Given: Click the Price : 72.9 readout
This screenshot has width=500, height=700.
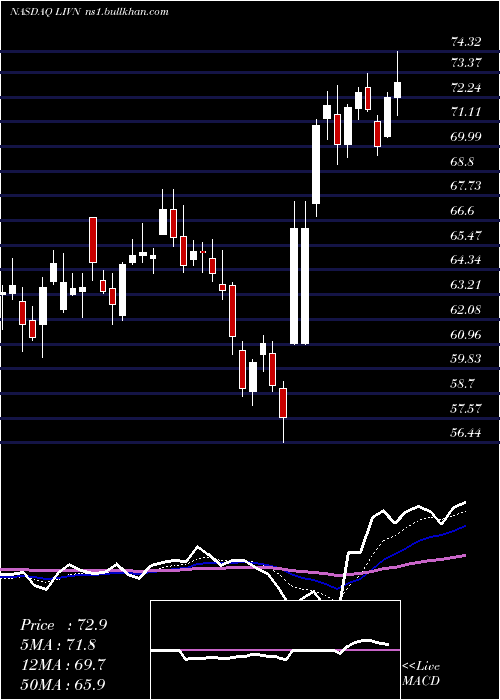Looking at the screenshot, I should click(63, 625).
